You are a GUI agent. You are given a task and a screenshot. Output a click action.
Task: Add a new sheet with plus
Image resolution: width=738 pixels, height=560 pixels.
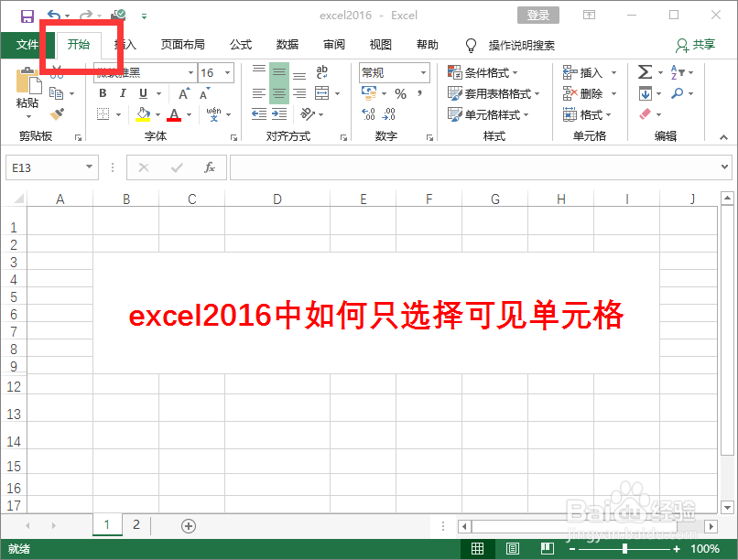(189, 525)
